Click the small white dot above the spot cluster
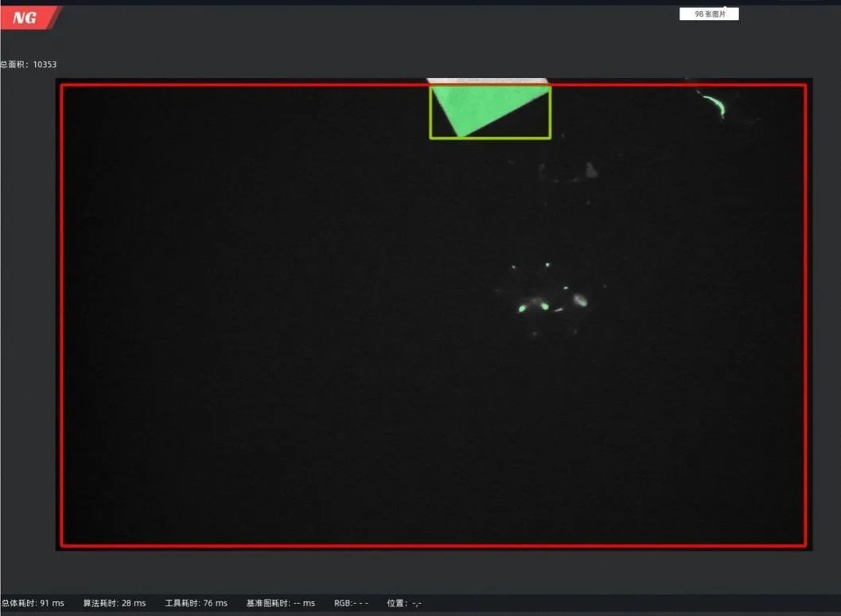 [x=547, y=264]
